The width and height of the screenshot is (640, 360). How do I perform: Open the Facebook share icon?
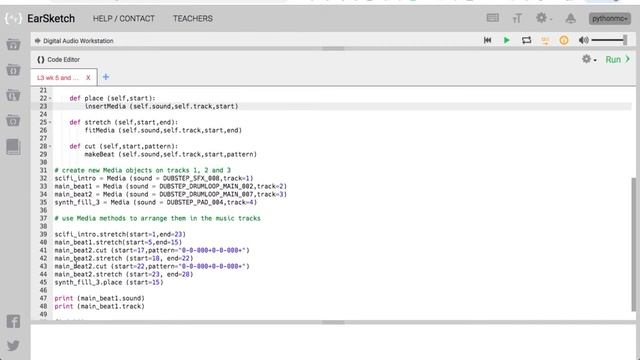click(13, 321)
